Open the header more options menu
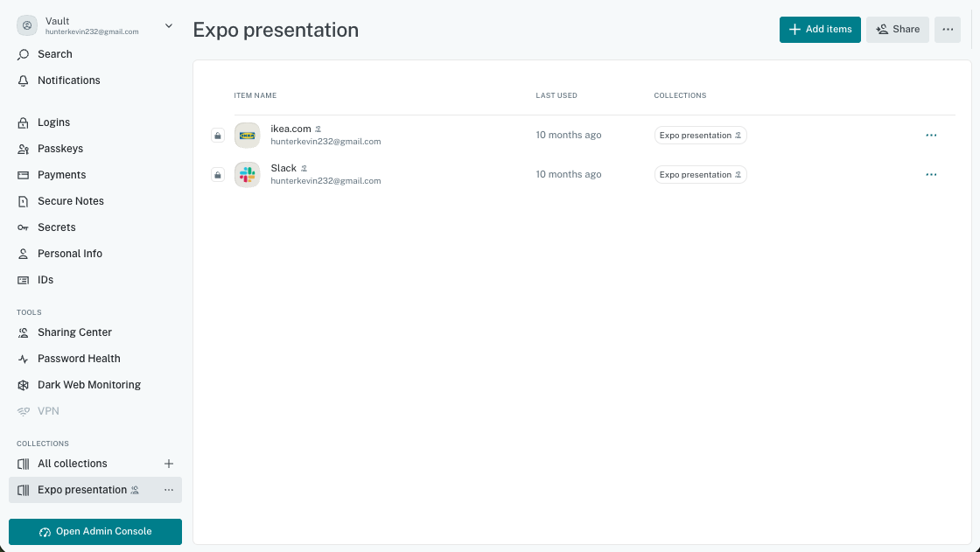 [x=948, y=30]
